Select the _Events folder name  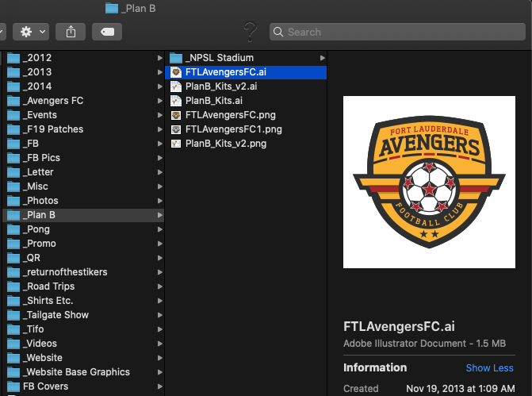click(40, 115)
